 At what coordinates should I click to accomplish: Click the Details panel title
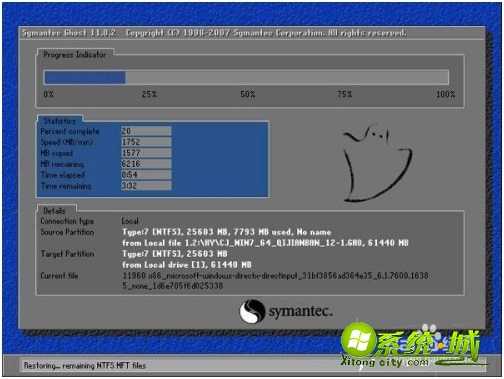click(54, 211)
